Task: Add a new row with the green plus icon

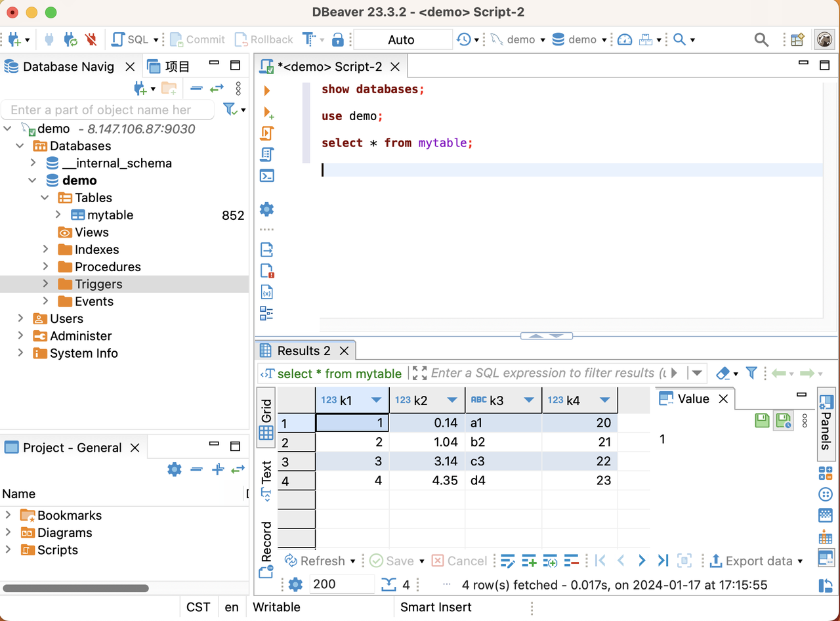Action: pos(529,561)
